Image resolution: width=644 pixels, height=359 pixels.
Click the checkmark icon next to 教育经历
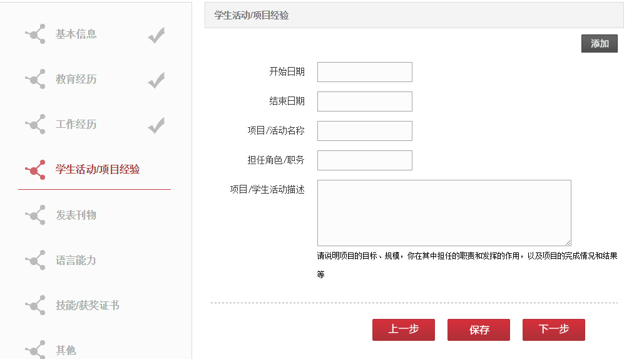tap(156, 80)
